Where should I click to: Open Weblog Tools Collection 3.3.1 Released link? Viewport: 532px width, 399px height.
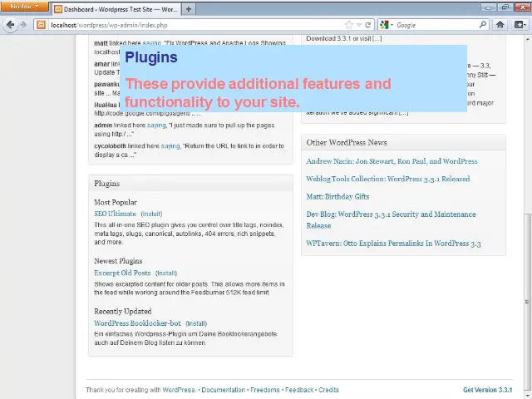click(388, 179)
